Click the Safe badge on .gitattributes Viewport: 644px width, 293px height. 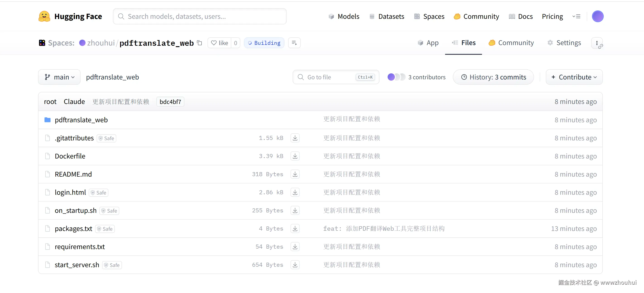pyautogui.click(x=107, y=138)
